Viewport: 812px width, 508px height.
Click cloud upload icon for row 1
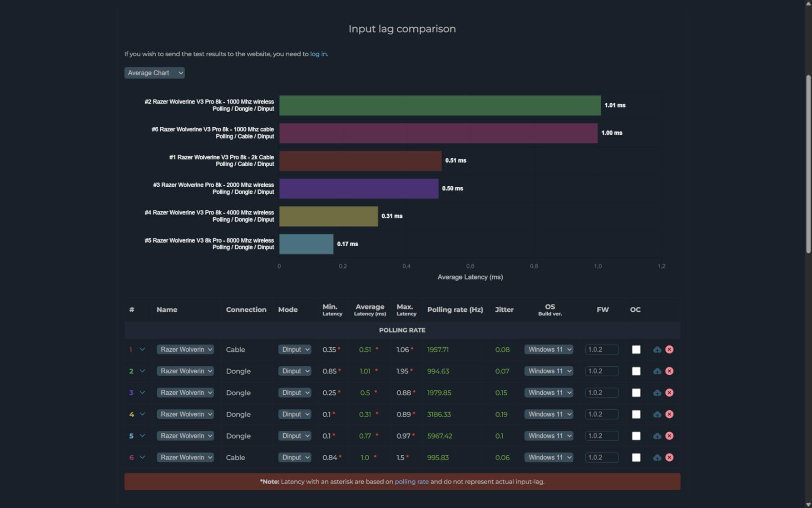coord(657,349)
